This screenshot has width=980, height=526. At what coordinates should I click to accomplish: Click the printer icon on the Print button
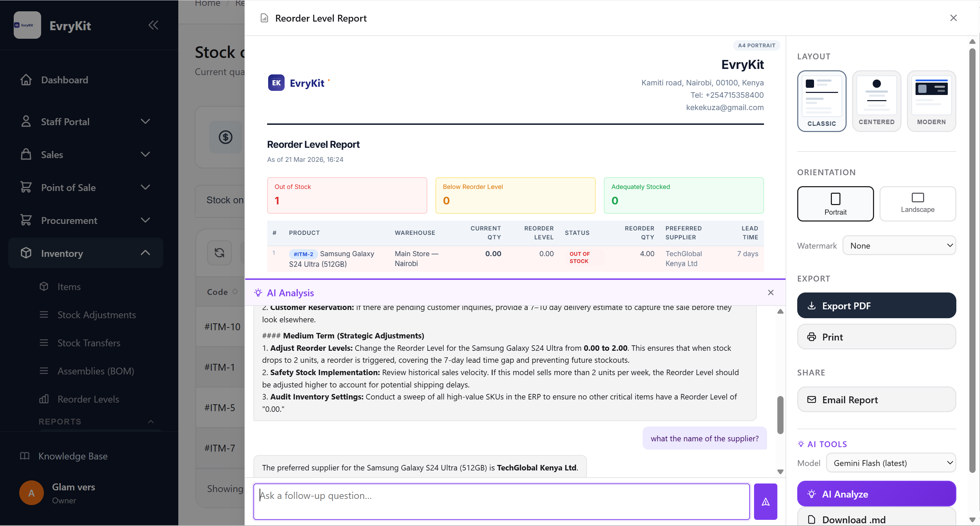point(813,337)
